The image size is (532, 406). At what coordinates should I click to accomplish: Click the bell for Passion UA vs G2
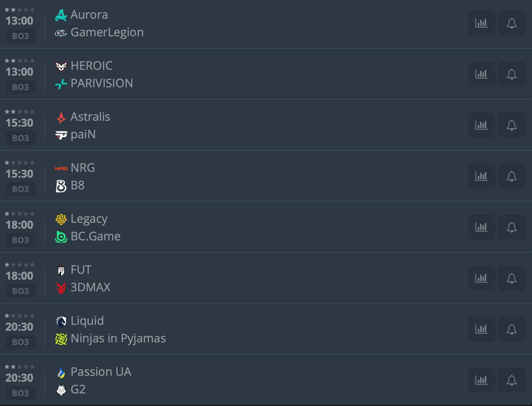(x=512, y=380)
